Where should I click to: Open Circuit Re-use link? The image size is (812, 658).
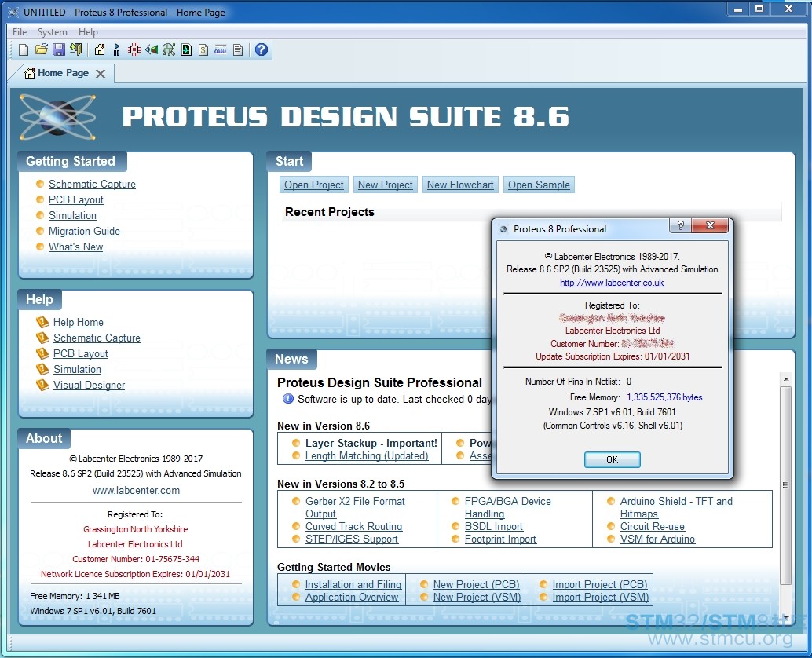[x=653, y=527]
